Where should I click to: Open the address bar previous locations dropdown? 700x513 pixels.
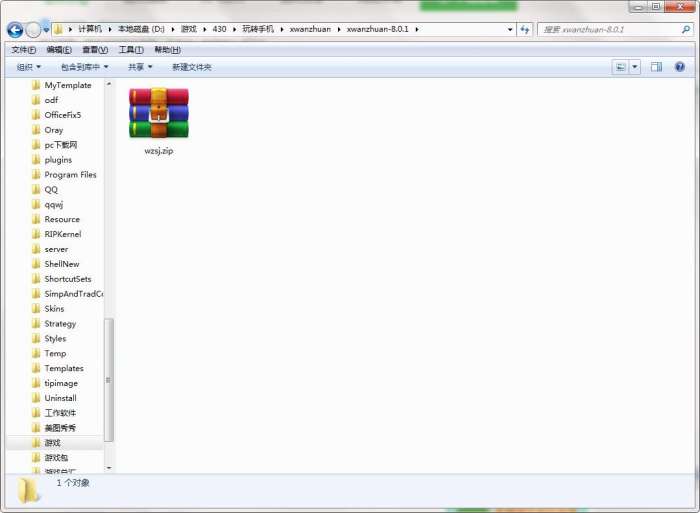pos(510,29)
